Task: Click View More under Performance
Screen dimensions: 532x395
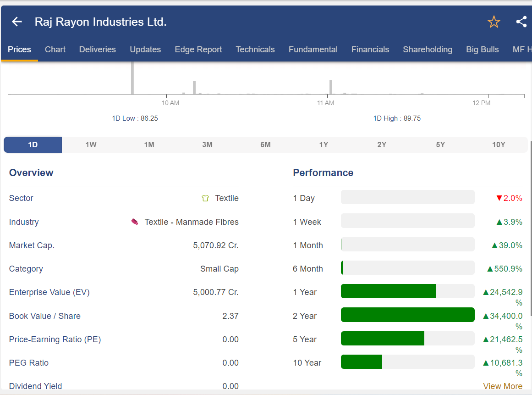Action: point(502,386)
